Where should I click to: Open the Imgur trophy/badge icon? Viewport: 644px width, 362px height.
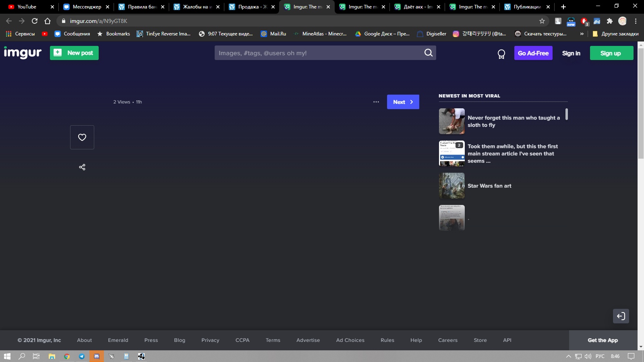[x=501, y=54]
